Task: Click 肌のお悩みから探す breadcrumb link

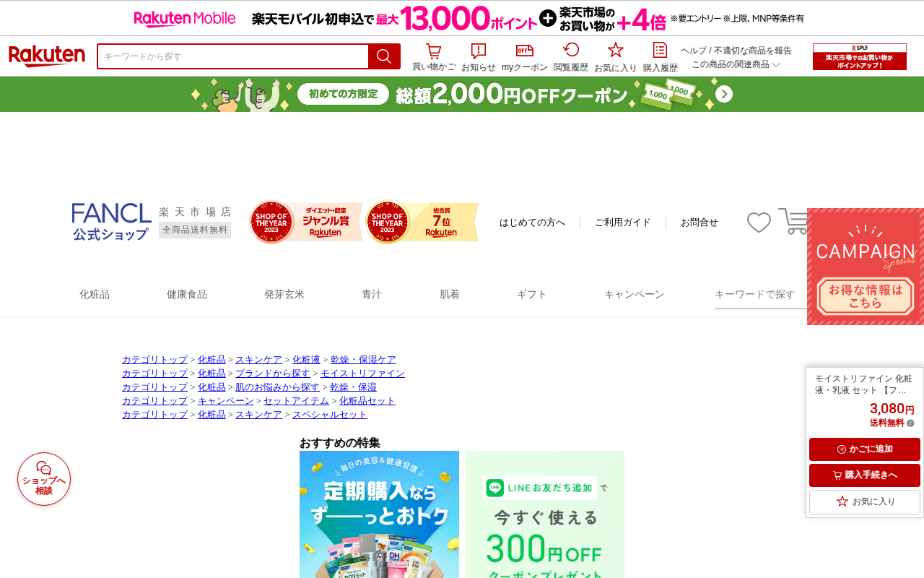Action: pyautogui.click(x=277, y=387)
